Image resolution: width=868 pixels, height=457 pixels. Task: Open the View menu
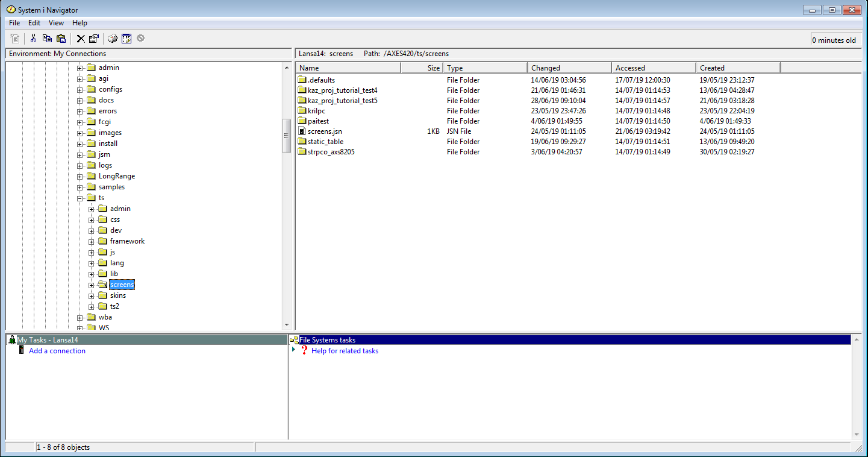pyautogui.click(x=56, y=23)
